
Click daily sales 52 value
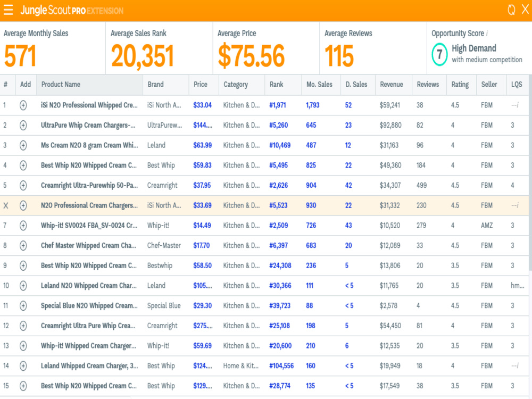pyautogui.click(x=348, y=105)
